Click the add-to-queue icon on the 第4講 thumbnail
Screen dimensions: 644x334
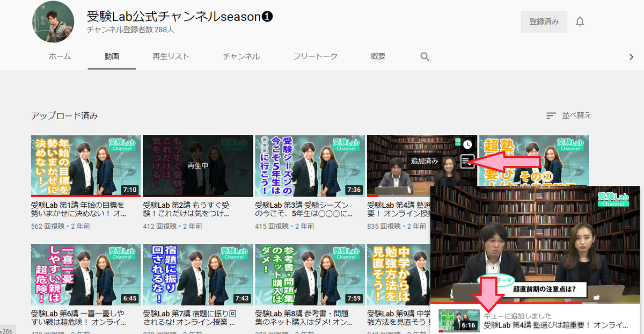click(x=468, y=161)
